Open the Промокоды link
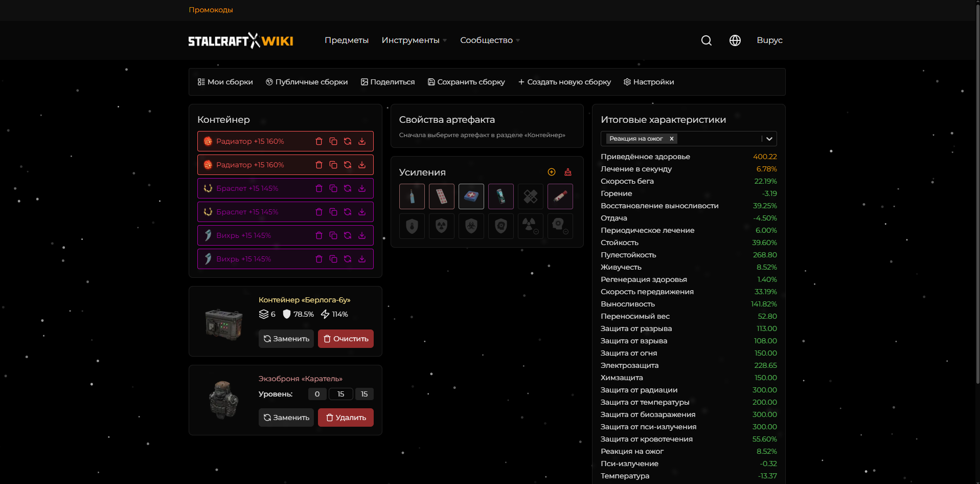 tap(211, 9)
